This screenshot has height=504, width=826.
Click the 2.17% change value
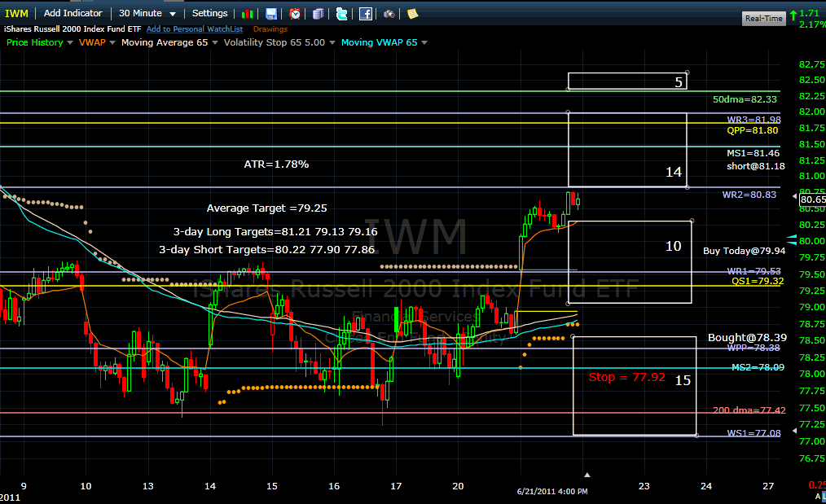pos(812,24)
